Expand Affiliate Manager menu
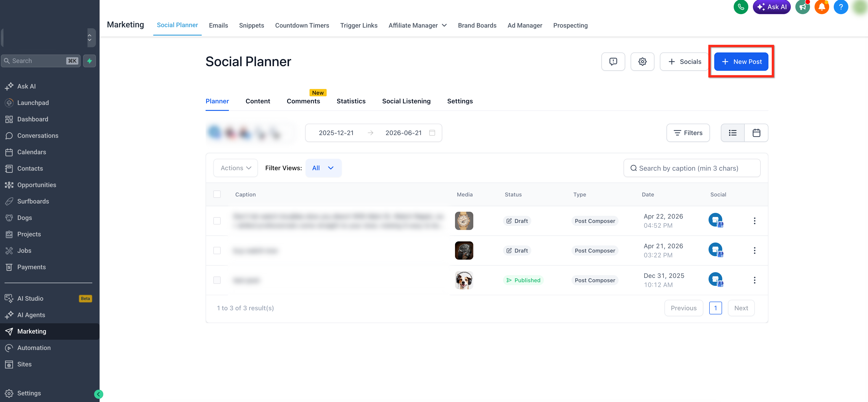This screenshot has height=402, width=868. coord(418,25)
